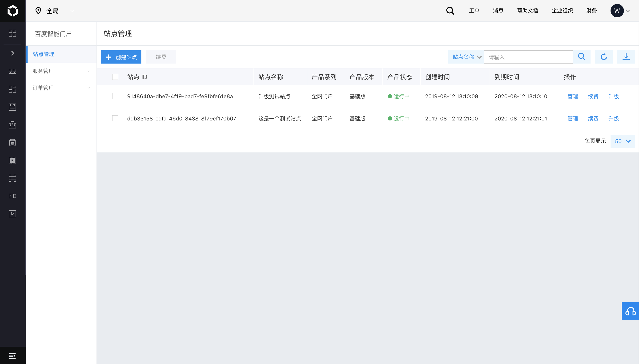Check the row for 这是一个测试站点
Screen dimensions: 639x364
[115, 118]
